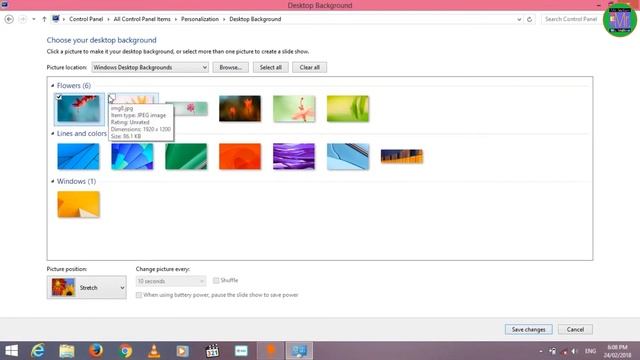Open the Windows Start button

(x=11, y=351)
